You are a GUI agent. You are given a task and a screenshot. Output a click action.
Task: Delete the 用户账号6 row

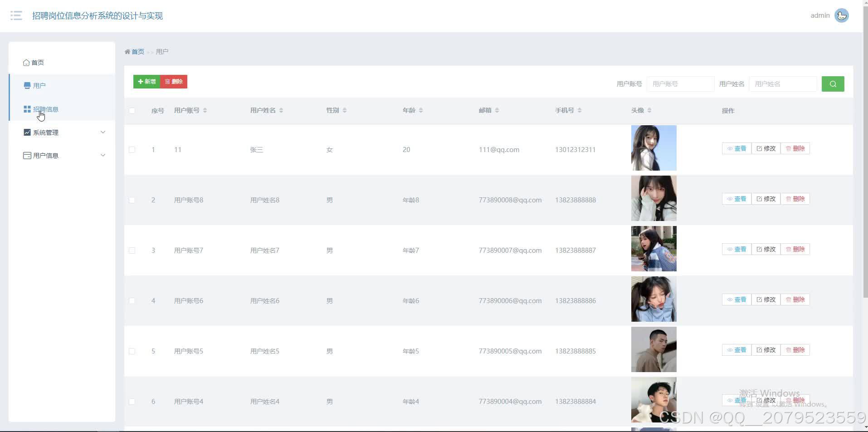pyautogui.click(x=795, y=299)
